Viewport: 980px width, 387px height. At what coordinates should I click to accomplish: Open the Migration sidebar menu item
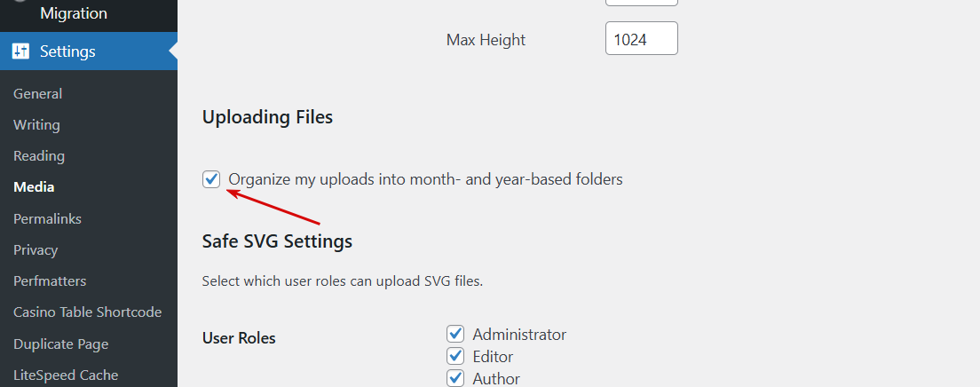[73, 13]
